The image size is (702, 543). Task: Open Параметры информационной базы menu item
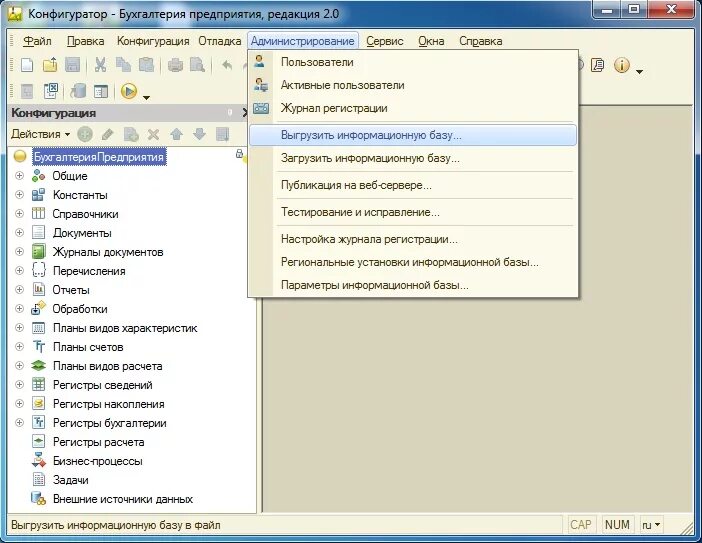click(x=413, y=285)
